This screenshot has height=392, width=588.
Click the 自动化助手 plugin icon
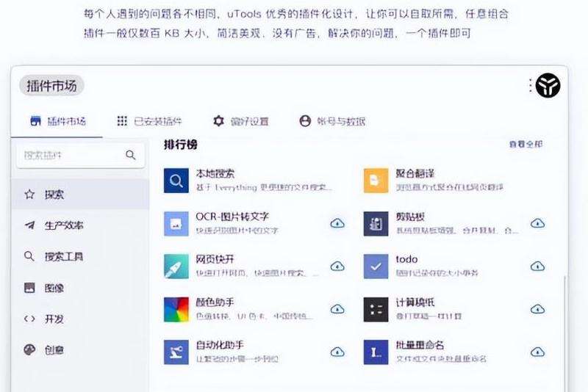176,352
